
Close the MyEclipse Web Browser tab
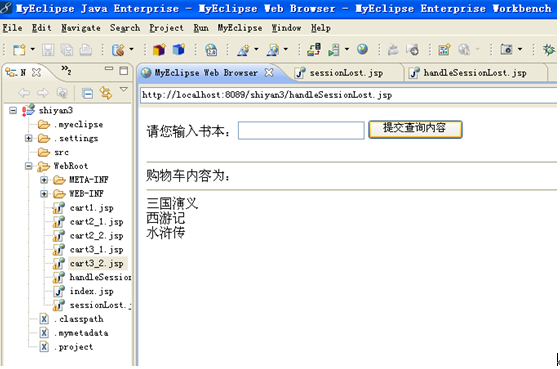pyautogui.click(x=269, y=73)
